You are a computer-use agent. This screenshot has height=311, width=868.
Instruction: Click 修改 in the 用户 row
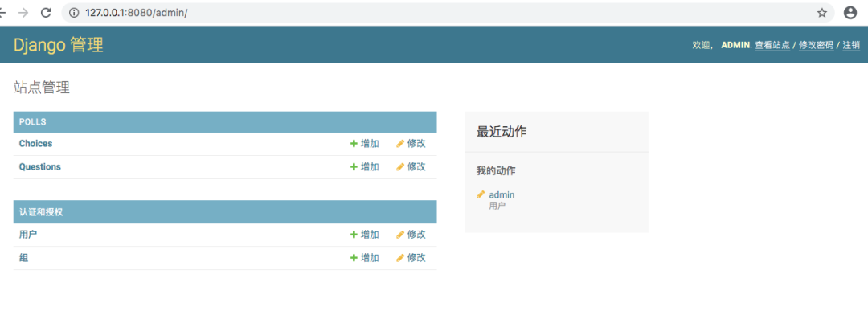(x=411, y=235)
